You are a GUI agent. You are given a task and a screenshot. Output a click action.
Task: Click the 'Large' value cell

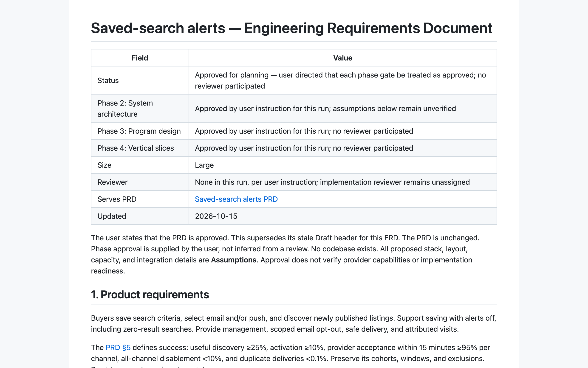point(343,165)
